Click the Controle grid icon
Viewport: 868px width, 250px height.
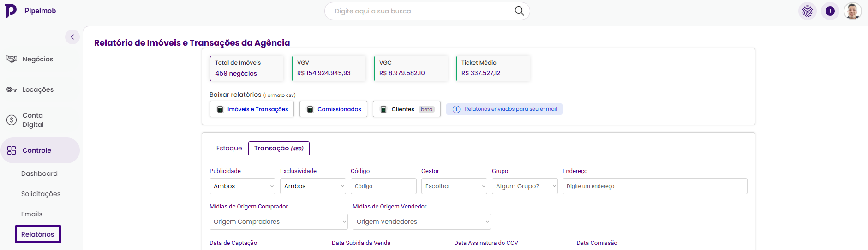[x=12, y=150]
